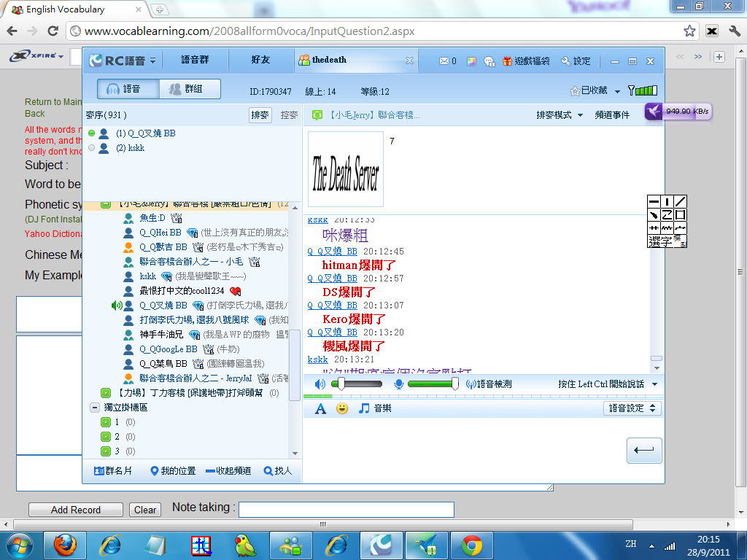
Task: Open the 語音設定 selector
Action: [632, 408]
